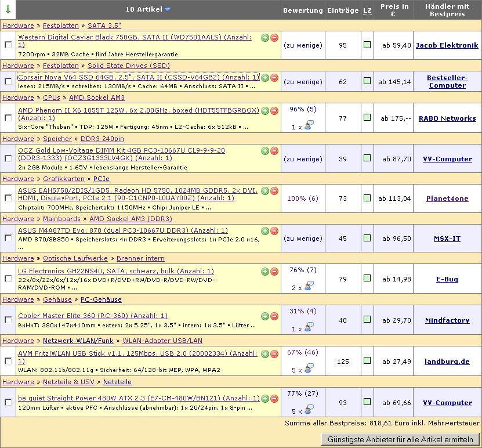
Task: Add one more Cooler Master Elite 360
Action: [265, 316]
